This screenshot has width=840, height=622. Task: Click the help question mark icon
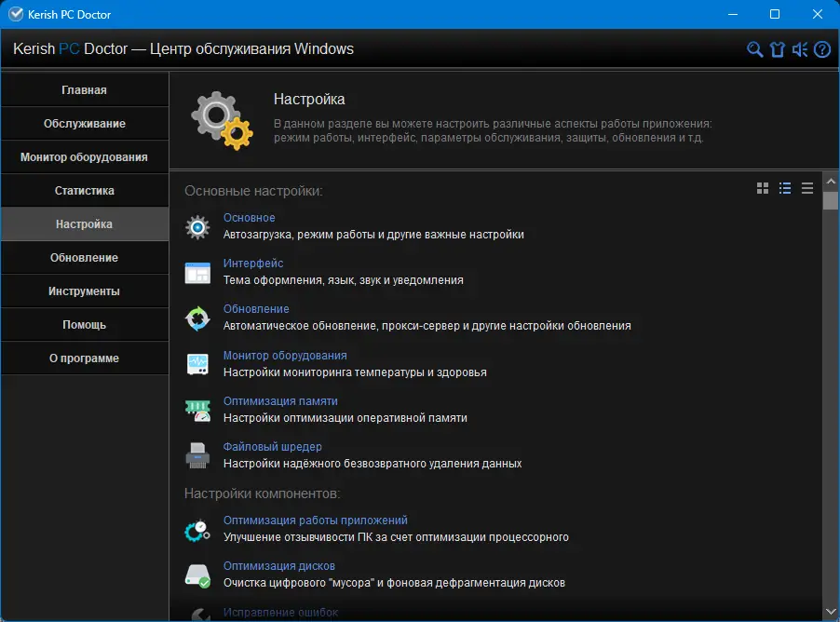pyautogui.click(x=821, y=49)
